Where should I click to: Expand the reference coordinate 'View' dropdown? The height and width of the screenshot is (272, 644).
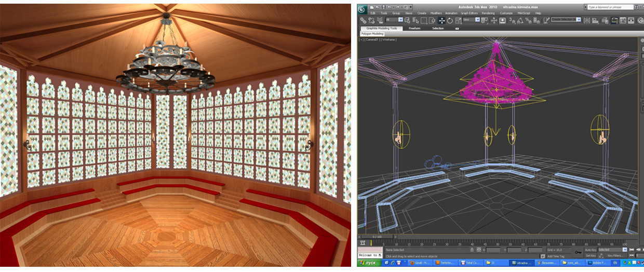[x=471, y=20]
